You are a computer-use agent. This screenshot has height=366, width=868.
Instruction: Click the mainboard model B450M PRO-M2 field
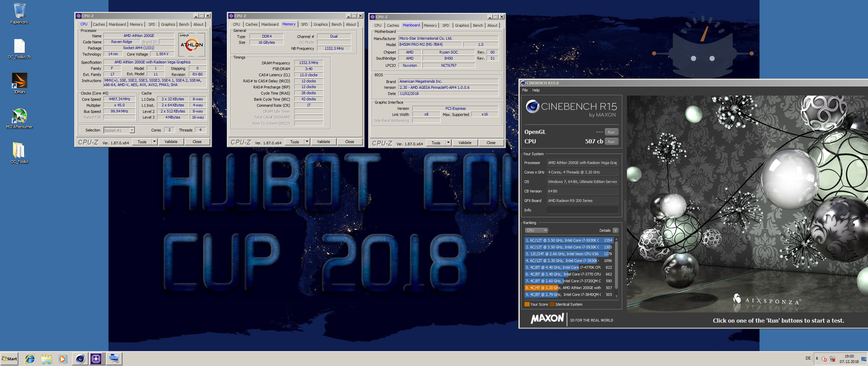(430, 44)
